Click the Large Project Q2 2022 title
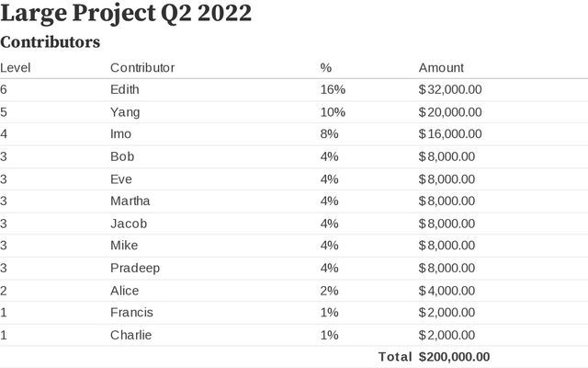The image size is (588, 368). [x=126, y=15]
